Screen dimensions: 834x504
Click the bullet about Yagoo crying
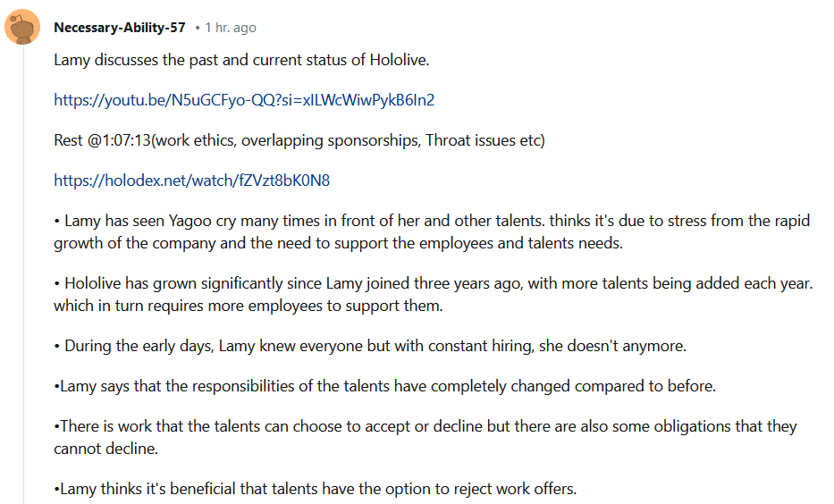[x=432, y=231]
